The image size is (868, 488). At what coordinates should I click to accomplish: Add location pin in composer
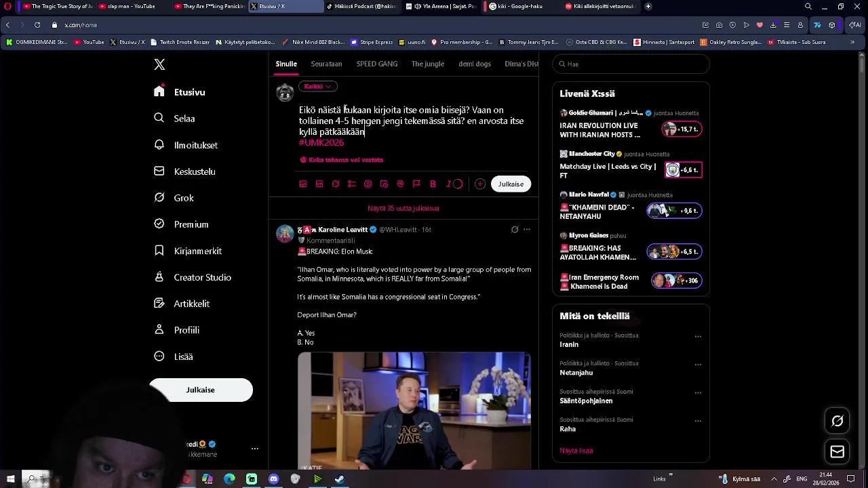coord(400,184)
